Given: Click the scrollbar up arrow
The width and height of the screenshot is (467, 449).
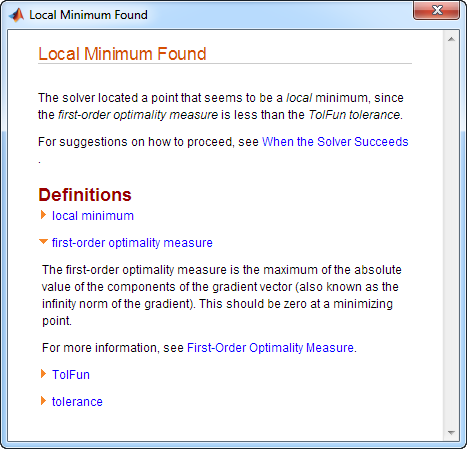Looking at the screenshot, I should pos(451,39).
